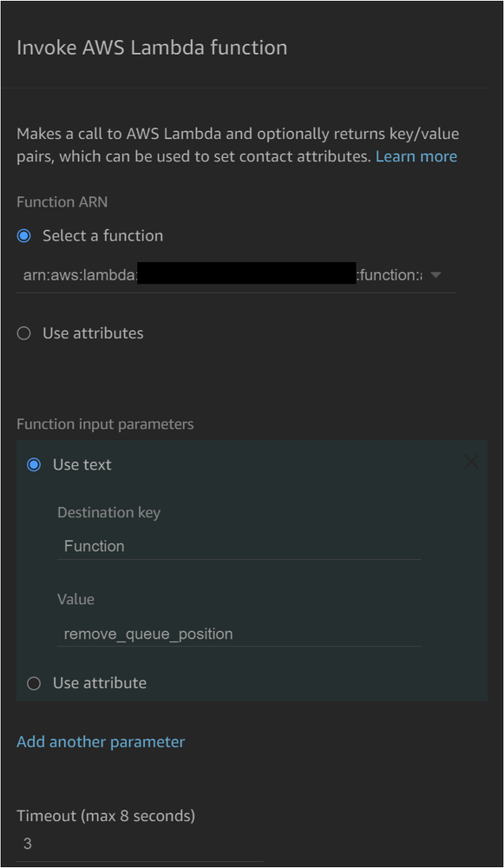Enable the "Use text" parameter option
The height and width of the screenshot is (868, 504).
click(33, 464)
